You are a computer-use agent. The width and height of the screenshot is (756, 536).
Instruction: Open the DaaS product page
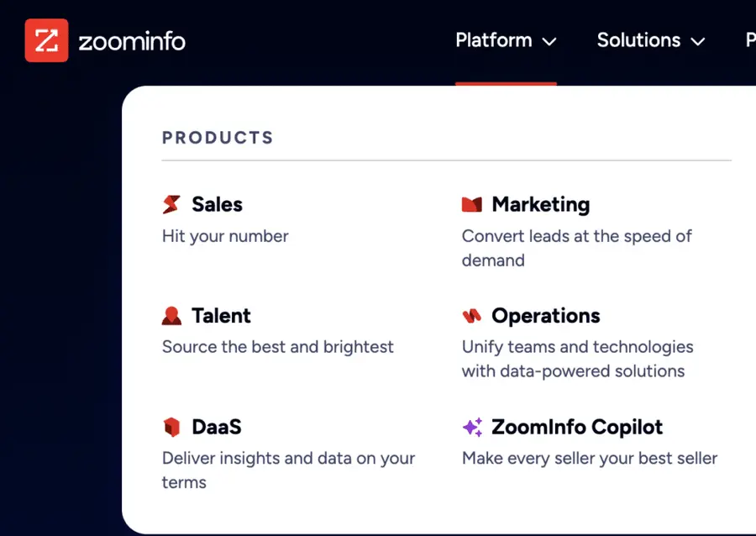click(215, 426)
